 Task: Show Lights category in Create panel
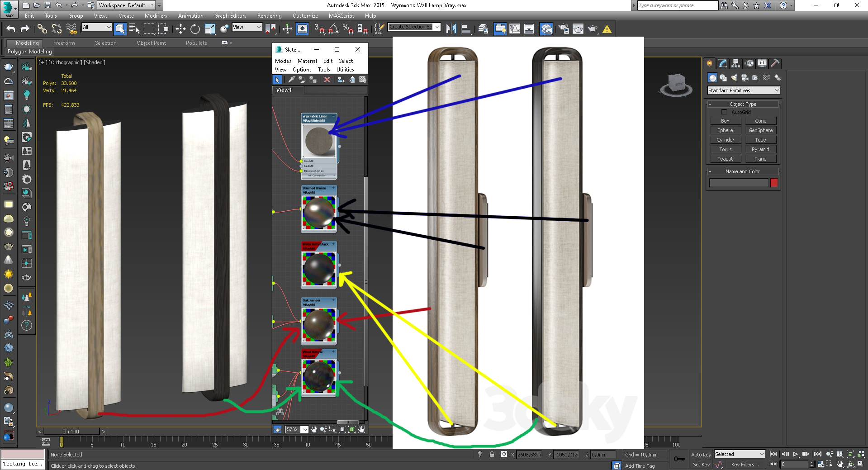[734, 78]
